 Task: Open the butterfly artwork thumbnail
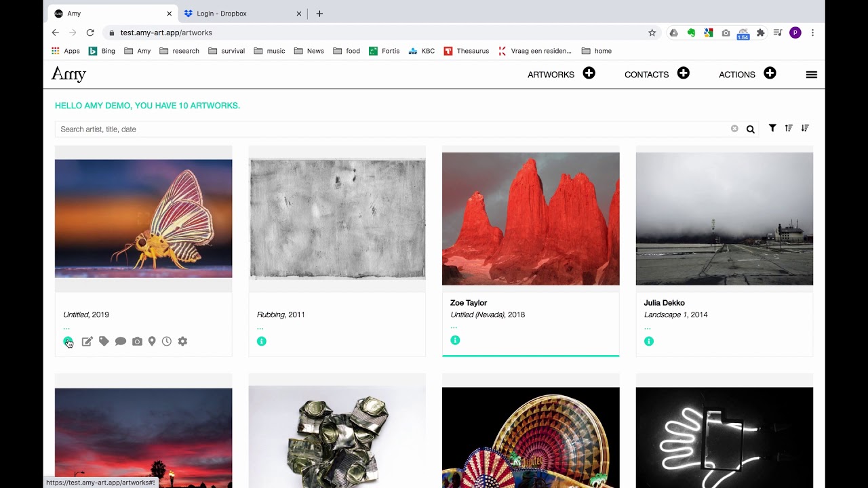(144, 218)
